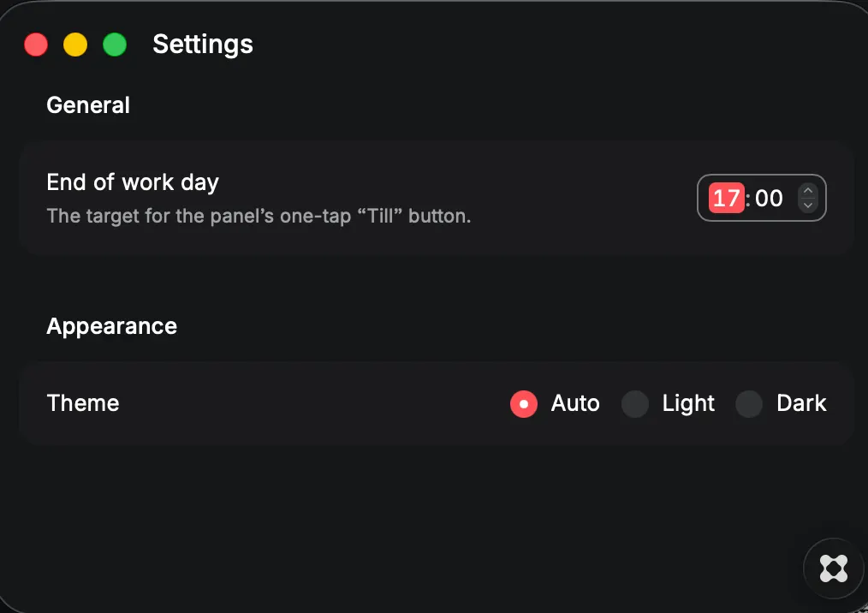Select the Dark theme radio button
Image resolution: width=868 pixels, height=613 pixels.
click(749, 404)
